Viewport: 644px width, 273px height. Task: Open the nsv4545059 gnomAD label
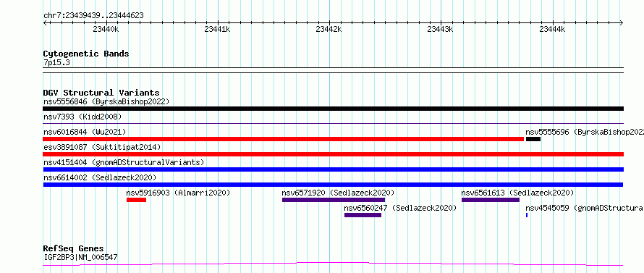(585, 208)
